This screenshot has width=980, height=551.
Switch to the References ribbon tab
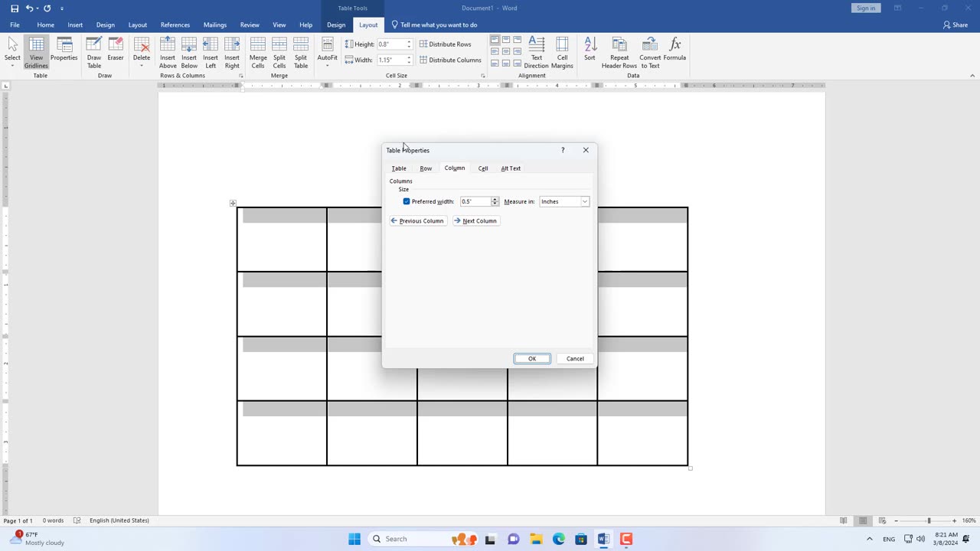click(x=175, y=24)
